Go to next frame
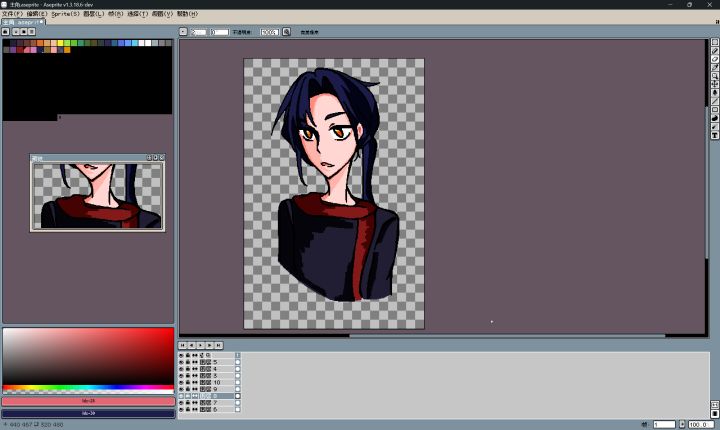This screenshot has height=430, width=720. (x=209, y=345)
